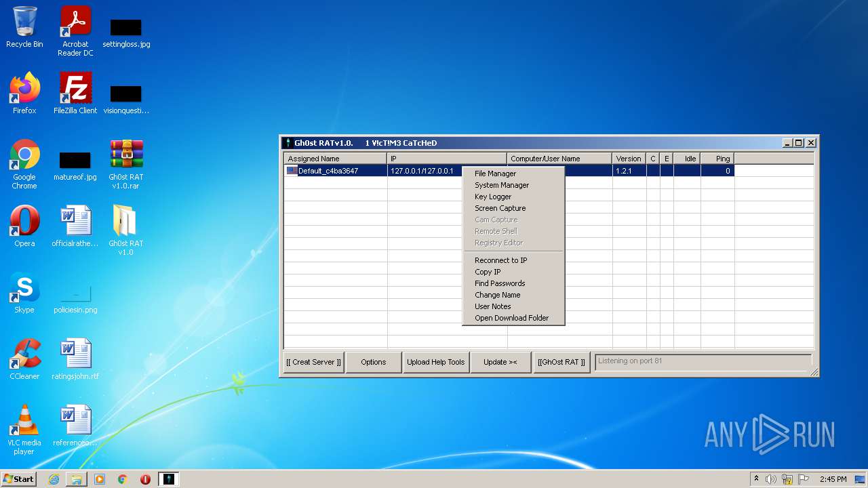The width and height of the screenshot is (868, 488).
Task: Open the Options button
Action: click(373, 362)
